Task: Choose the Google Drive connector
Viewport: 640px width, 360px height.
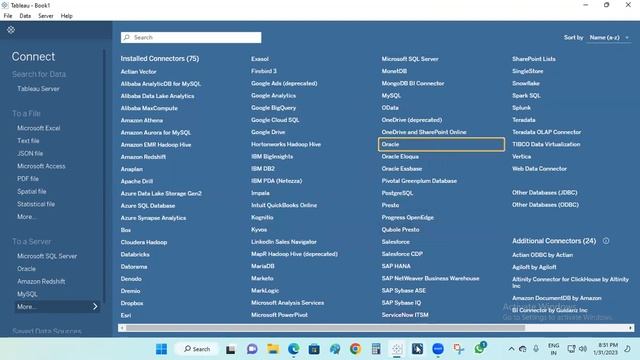Action: coord(268,132)
